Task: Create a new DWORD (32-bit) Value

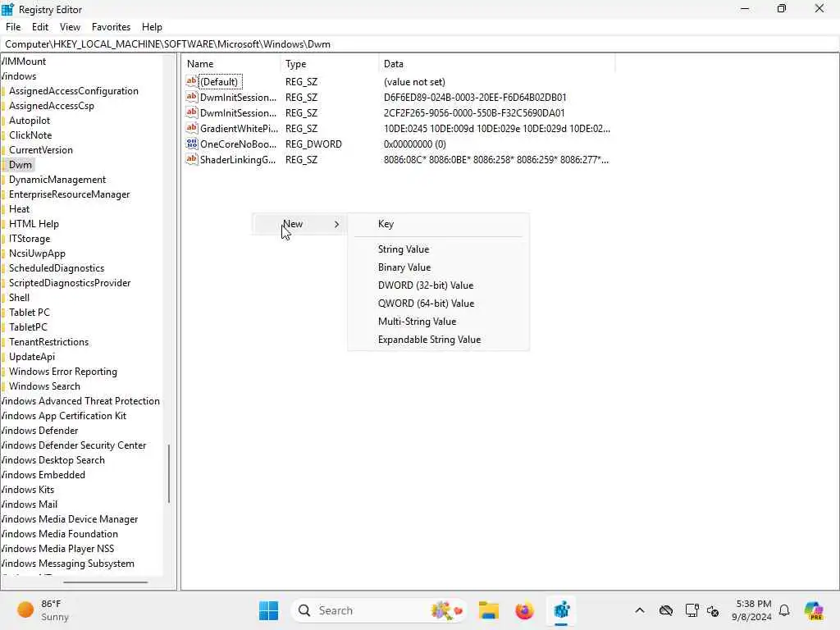Action: (x=438, y=285)
